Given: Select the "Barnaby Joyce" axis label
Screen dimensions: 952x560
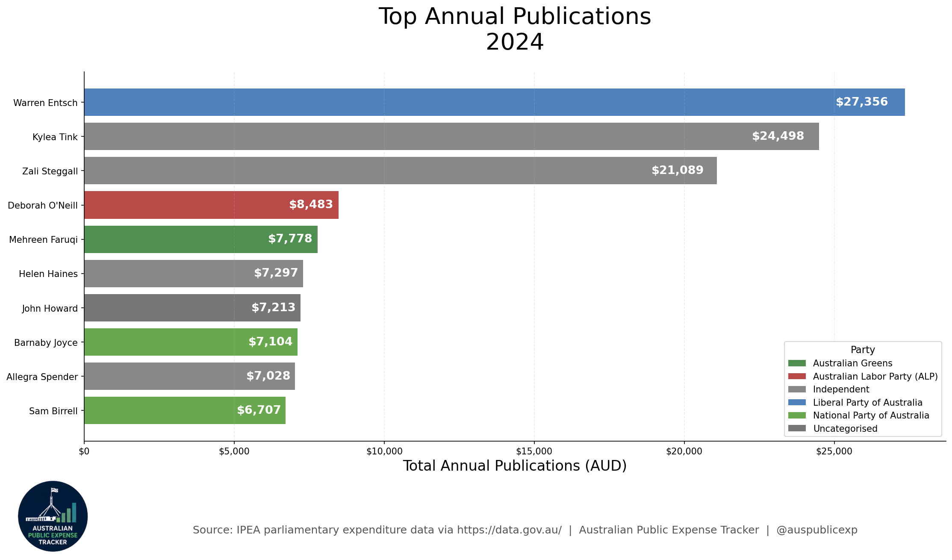Looking at the screenshot, I should 46,343.
